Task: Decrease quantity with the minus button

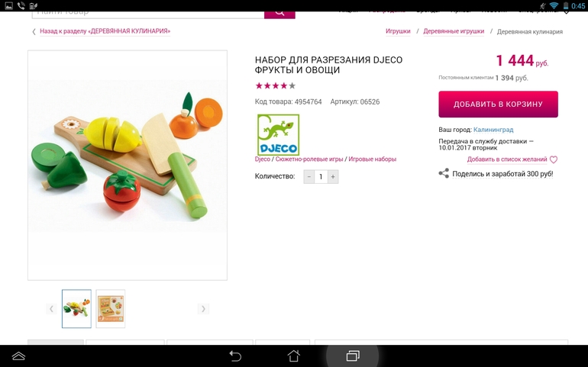Action: click(309, 176)
